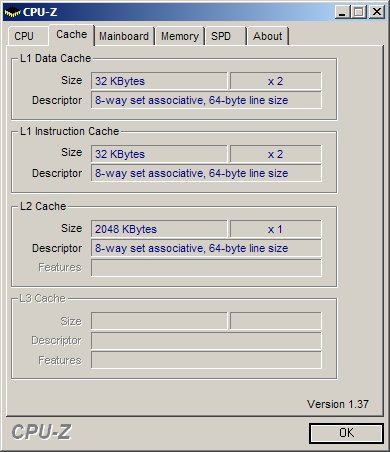Image resolution: width=390 pixels, height=452 pixels.
Task: Click the OK button
Action: point(346,433)
